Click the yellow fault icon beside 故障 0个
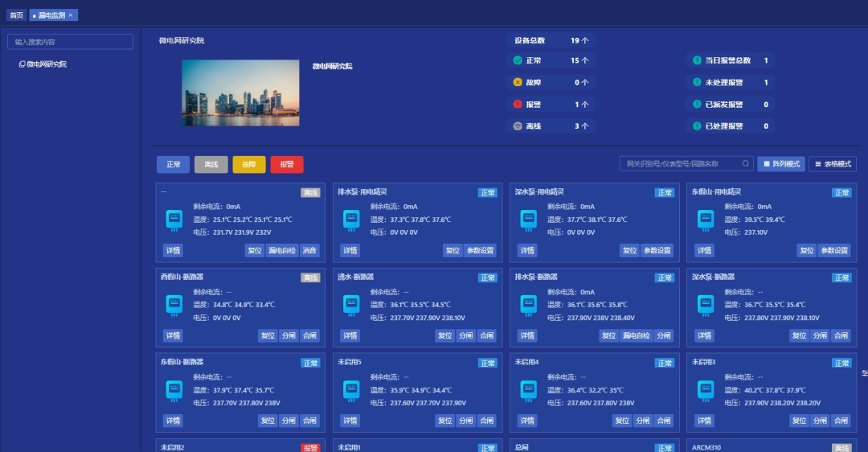Image resolution: width=868 pixels, height=452 pixels. coord(518,82)
